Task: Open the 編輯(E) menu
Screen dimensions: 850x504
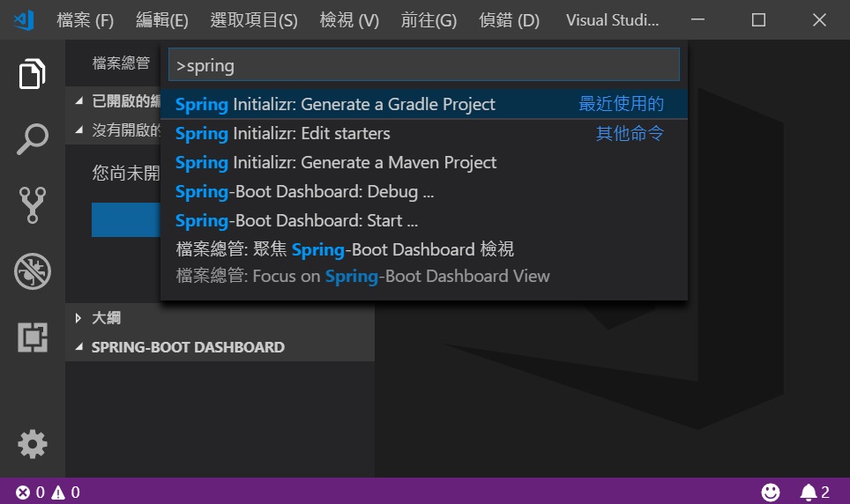Action: [162, 20]
